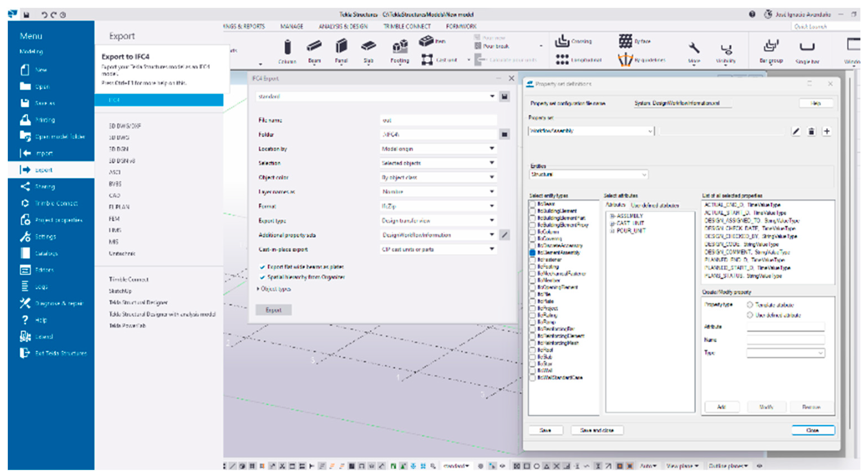Open the Selection dropdown in IFC4 Export
This screenshot has height=476, width=868.
[x=438, y=163]
